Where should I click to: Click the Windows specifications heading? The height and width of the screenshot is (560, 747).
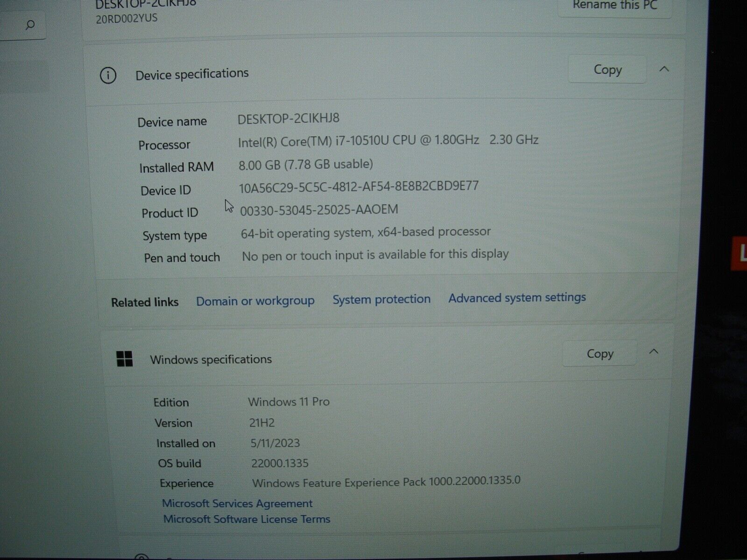tap(211, 359)
